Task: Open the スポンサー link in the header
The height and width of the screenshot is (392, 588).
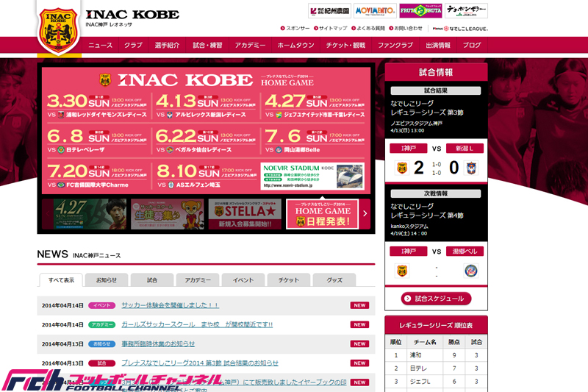Action: [295, 28]
